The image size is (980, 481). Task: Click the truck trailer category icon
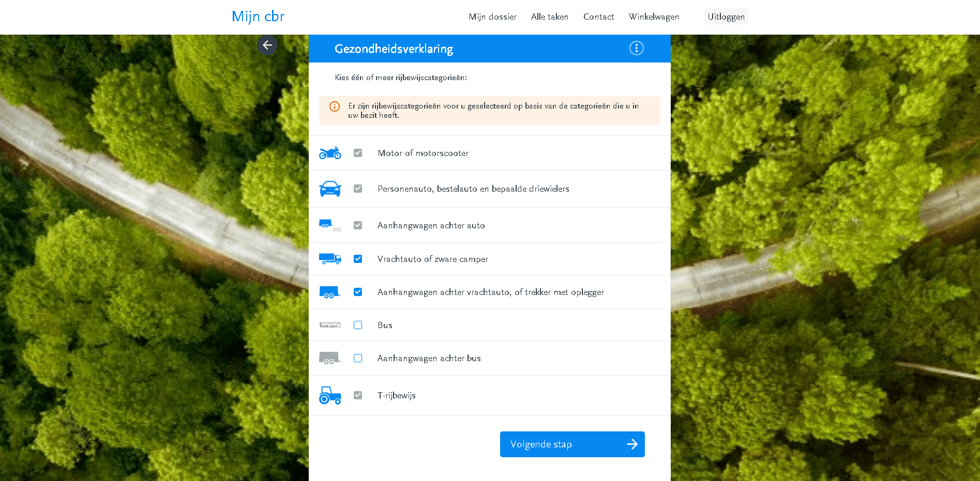[x=330, y=292]
